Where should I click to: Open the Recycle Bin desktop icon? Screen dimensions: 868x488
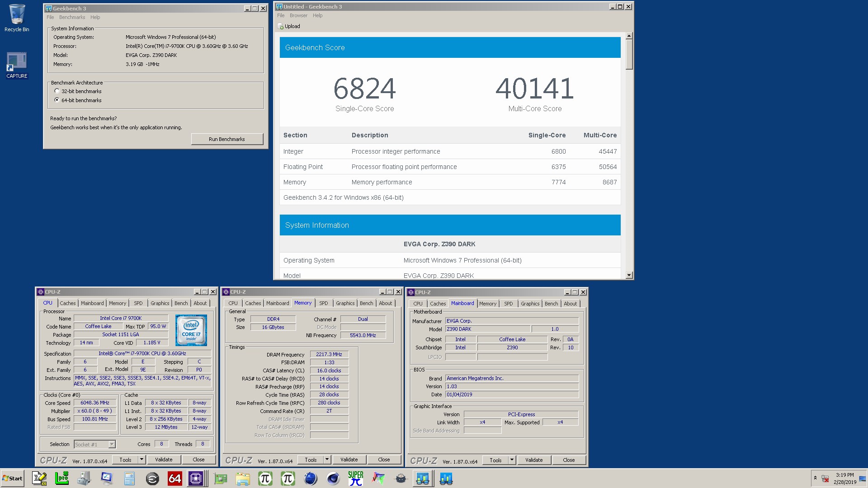[17, 18]
